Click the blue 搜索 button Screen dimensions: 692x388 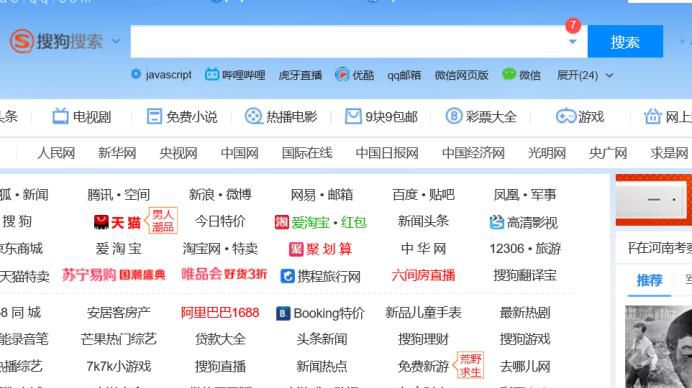pyautogui.click(x=625, y=41)
